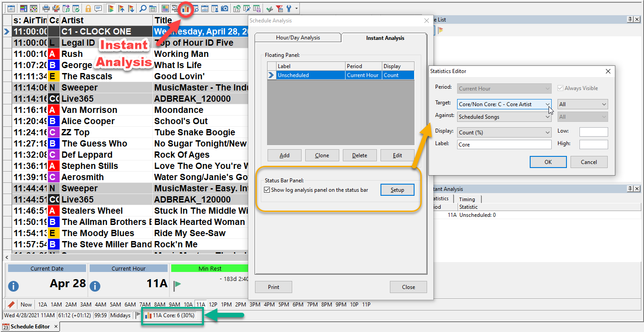Image resolution: width=644 pixels, height=332 pixels.
Task: Click the magnifying glass search icon
Action: coord(143,9)
